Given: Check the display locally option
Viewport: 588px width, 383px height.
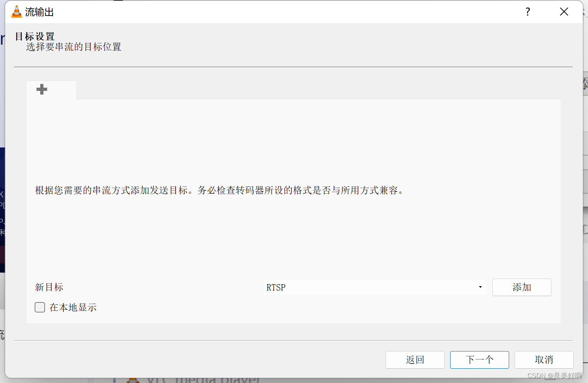Looking at the screenshot, I should 39,307.
